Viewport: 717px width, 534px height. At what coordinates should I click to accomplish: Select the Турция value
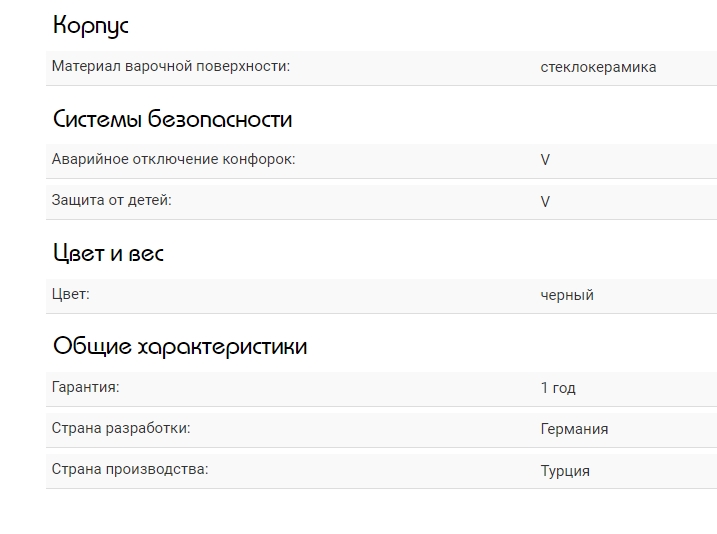[x=565, y=470]
